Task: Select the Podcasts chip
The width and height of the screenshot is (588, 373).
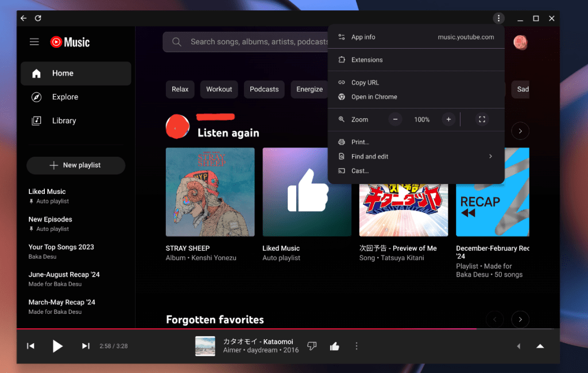Action: click(264, 89)
